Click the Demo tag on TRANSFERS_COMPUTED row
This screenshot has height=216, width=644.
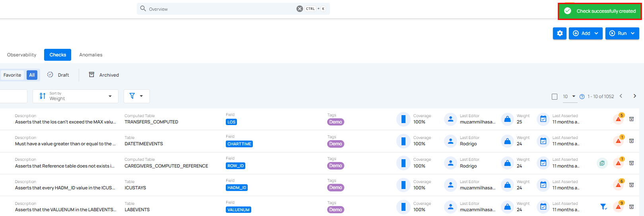click(x=336, y=122)
